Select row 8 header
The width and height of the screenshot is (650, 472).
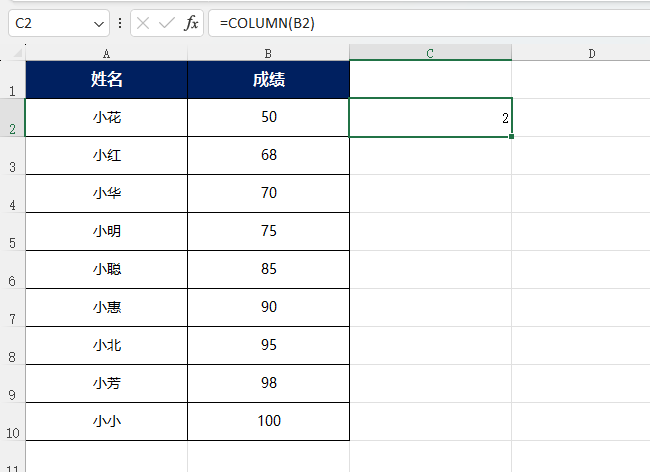click(12, 346)
